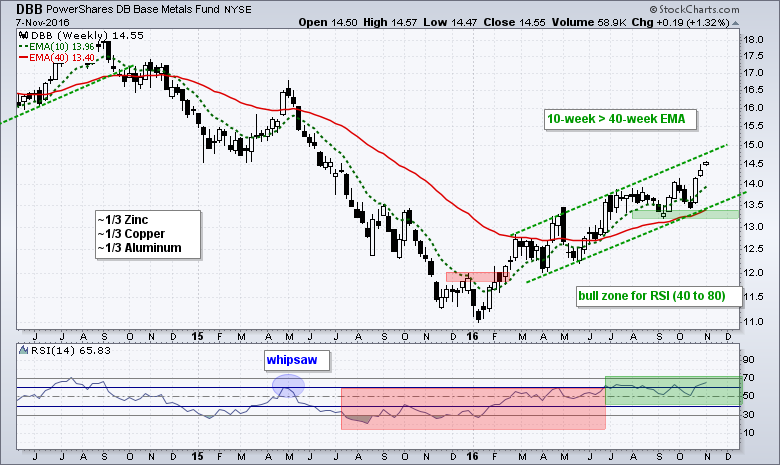The image size is (780, 465).
Task: Click the 90 level on RSI axis
Action: point(749,360)
